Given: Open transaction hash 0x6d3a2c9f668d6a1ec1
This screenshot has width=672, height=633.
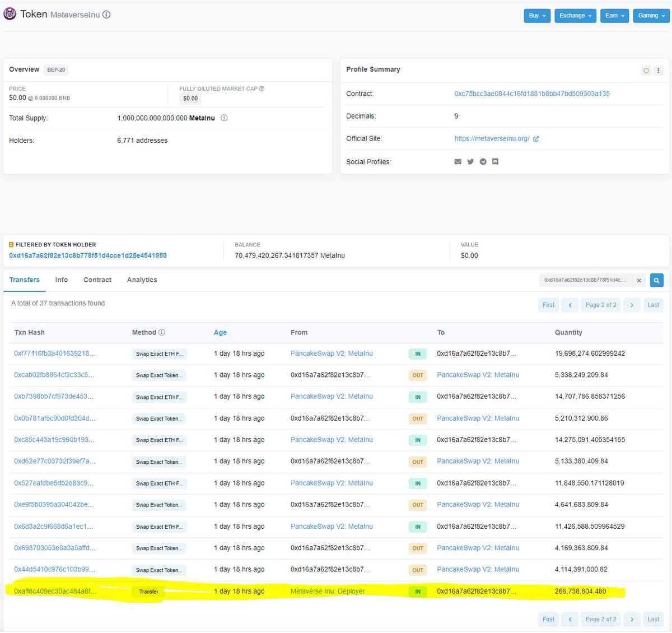Looking at the screenshot, I should [54, 527].
